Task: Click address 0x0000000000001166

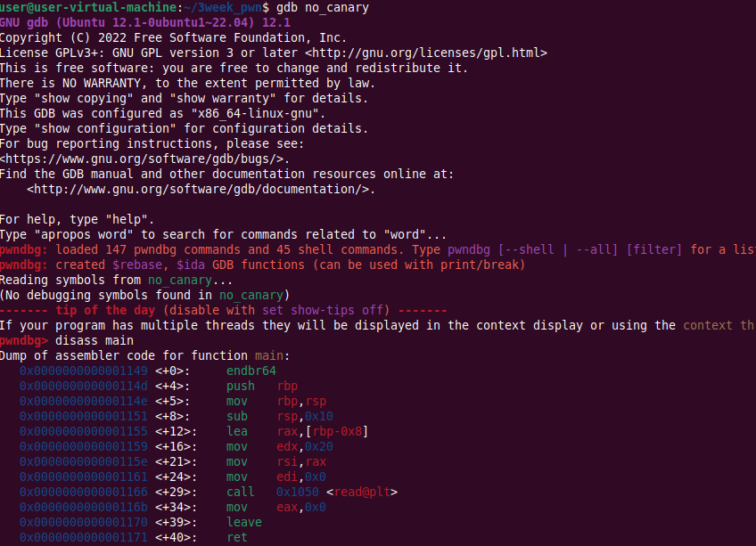Action: (x=84, y=492)
